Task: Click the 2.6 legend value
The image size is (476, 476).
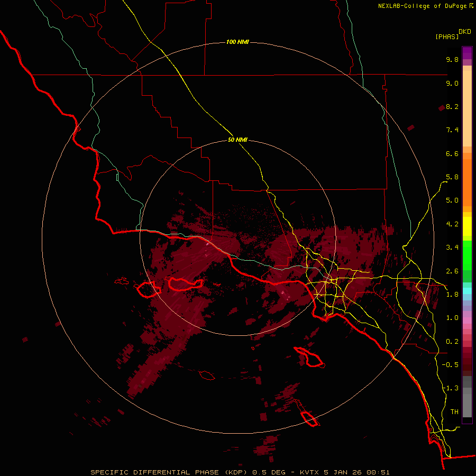Action: coord(452,271)
